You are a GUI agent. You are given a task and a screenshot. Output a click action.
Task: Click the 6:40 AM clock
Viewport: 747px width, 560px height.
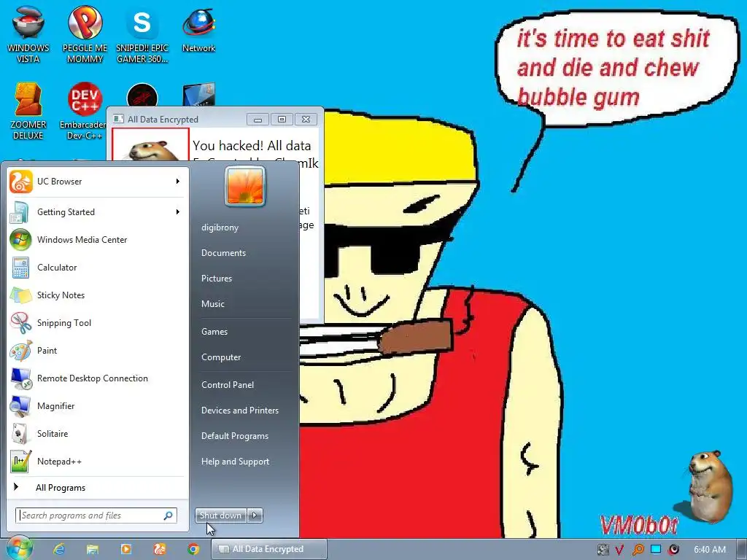click(710, 550)
